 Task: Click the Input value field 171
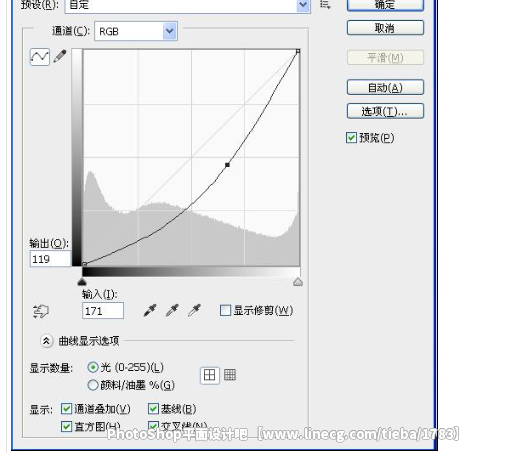point(103,311)
